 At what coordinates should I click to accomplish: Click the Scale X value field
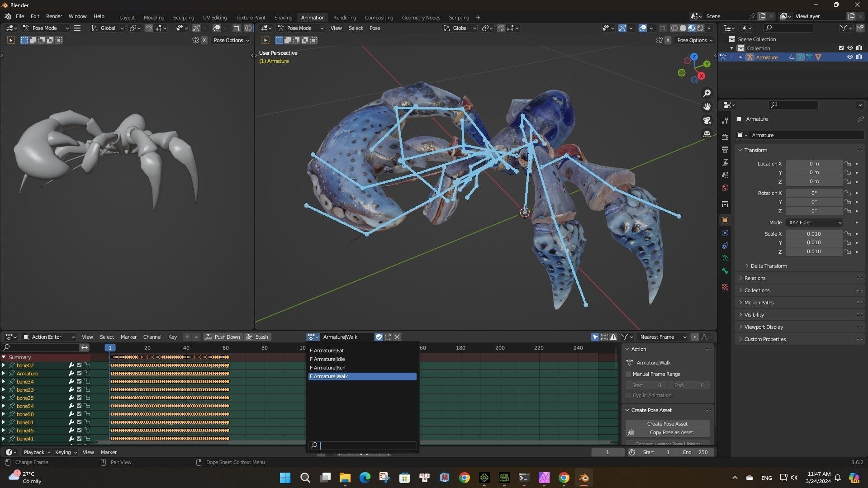(x=814, y=234)
